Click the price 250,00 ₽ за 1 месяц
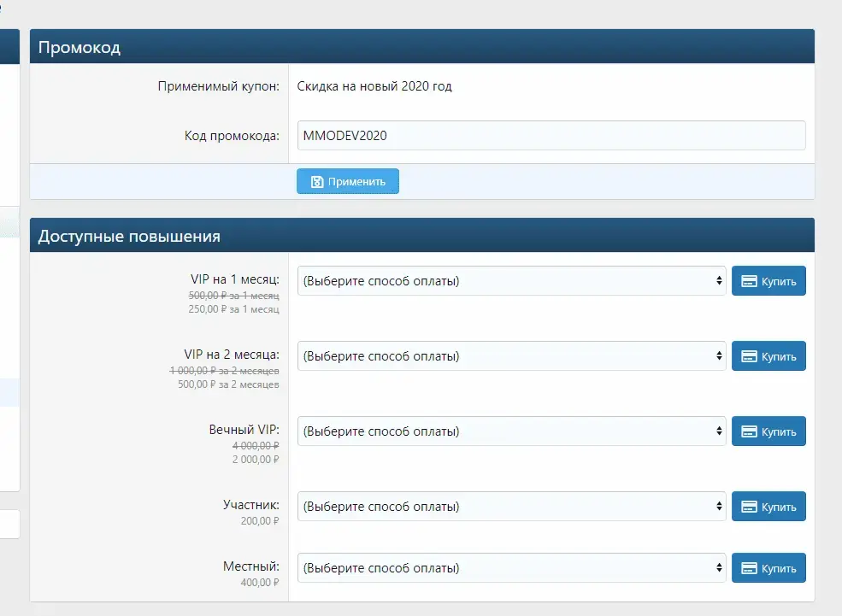 coord(233,309)
